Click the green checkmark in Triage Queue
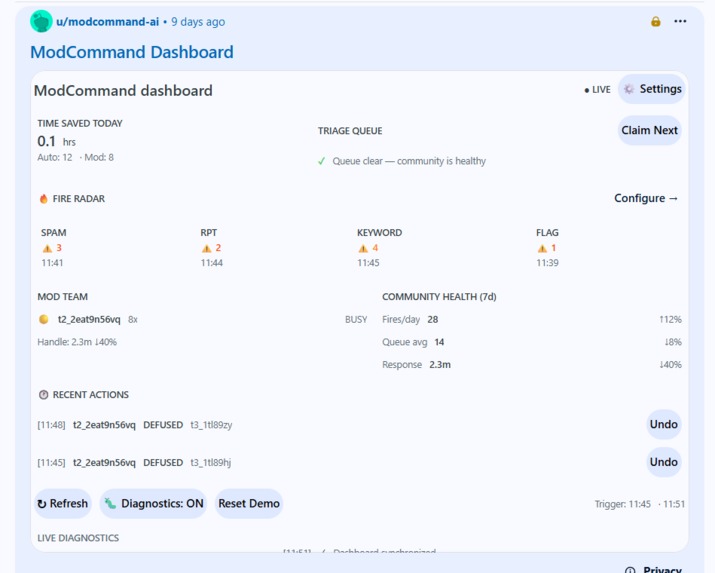The width and height of the screenshot is (715, 573). coord(321,161)
